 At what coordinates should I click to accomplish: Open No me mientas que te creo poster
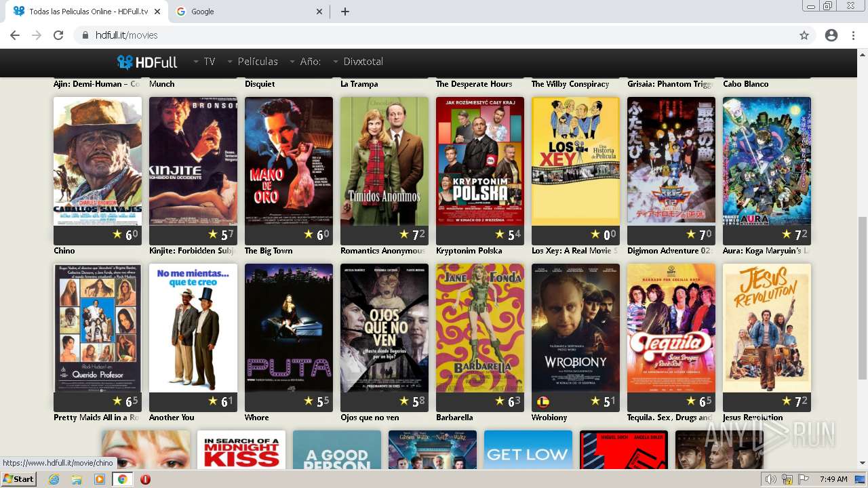coord(193,328)
